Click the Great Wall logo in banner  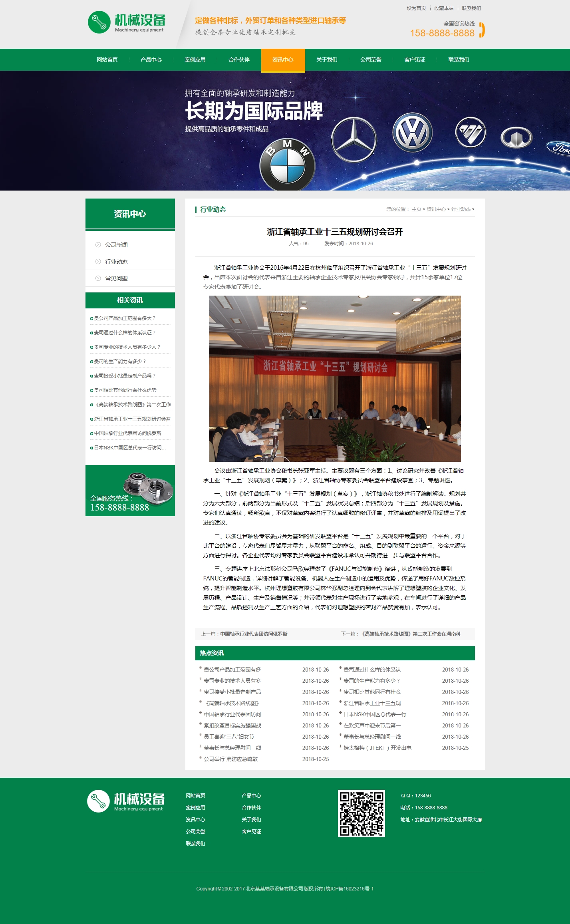click(516, 137)
